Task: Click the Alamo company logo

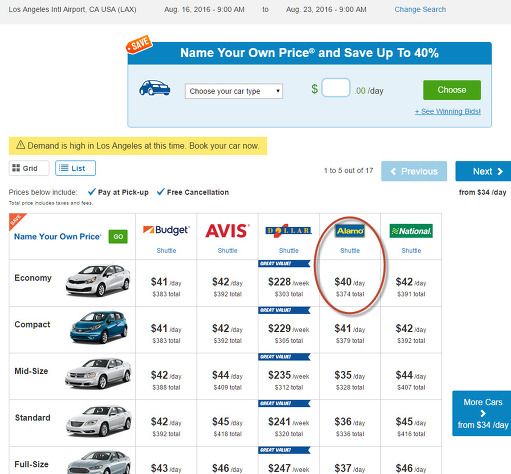Action: tap(350, 231)
